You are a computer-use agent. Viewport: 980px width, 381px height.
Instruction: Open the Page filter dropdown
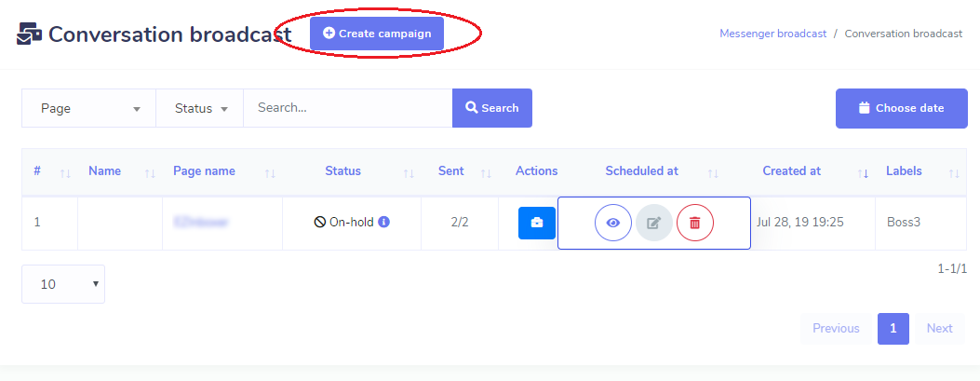click(89, 108)
